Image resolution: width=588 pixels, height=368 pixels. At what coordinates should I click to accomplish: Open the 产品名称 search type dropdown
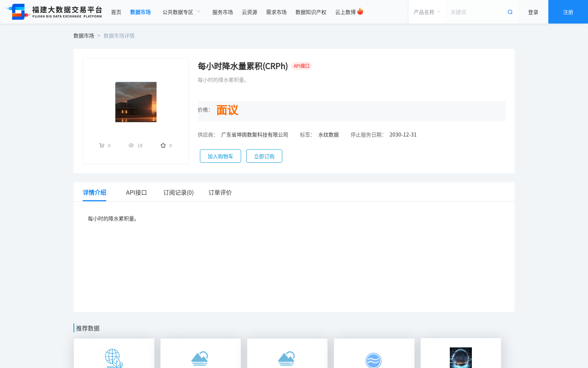(x=427, y=12)
